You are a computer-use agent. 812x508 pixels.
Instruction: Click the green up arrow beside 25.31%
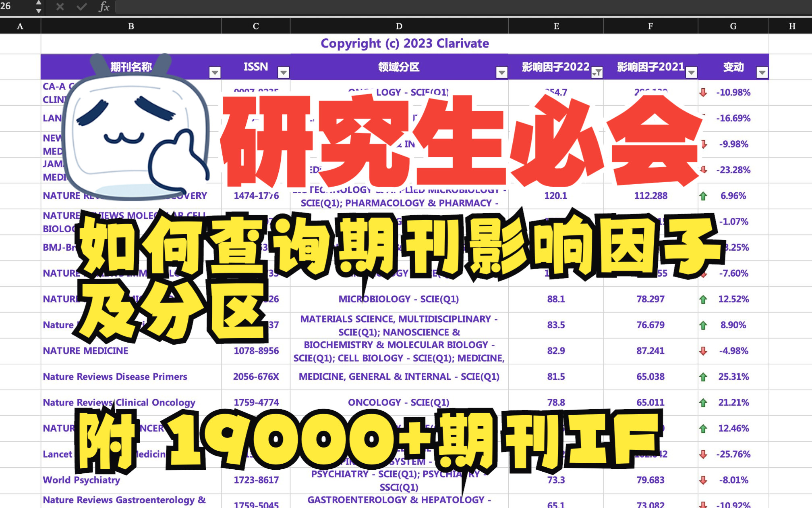point(703,377)
